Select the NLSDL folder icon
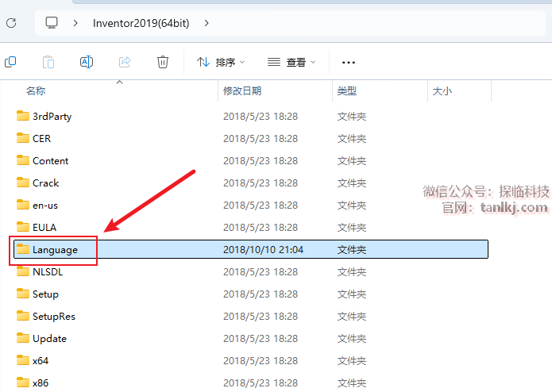552x392 pixels. [x=23, y=271]
